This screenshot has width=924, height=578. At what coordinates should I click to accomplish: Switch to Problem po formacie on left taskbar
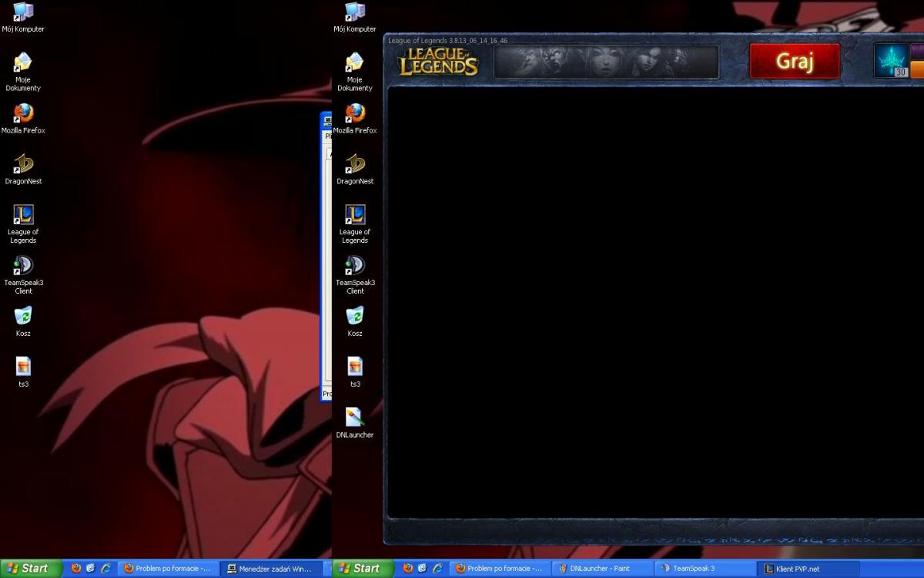(x=169, y=569)
